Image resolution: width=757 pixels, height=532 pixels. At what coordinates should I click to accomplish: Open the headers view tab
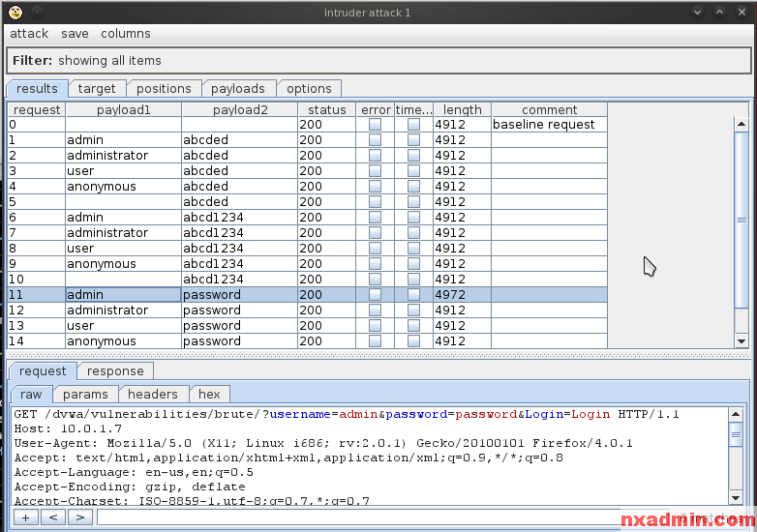point(153,394)
